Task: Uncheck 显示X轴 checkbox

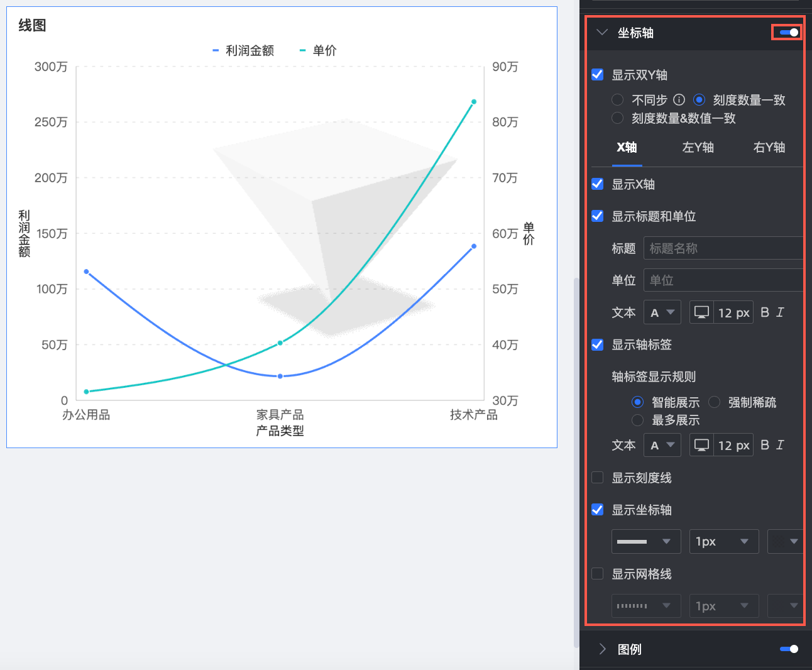Action: coord(598,184)
